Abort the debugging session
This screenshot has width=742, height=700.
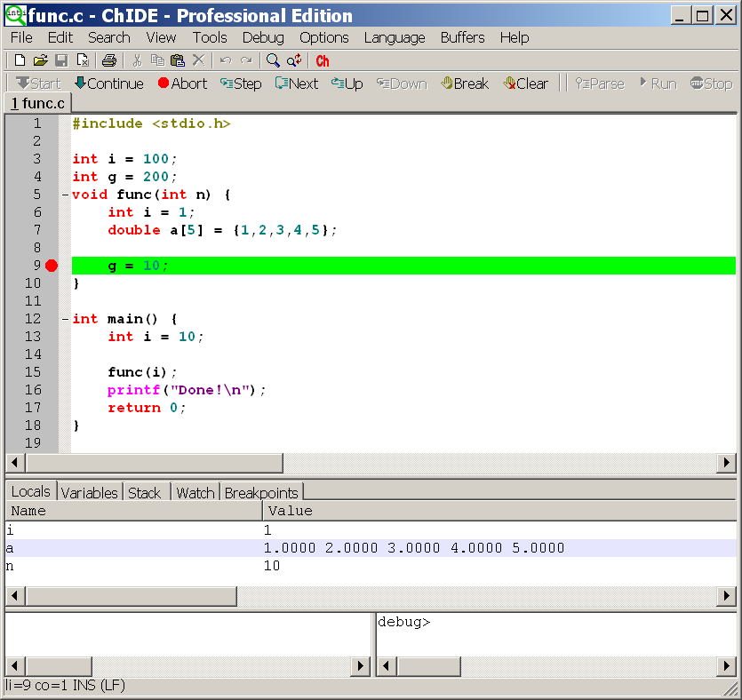182,83
